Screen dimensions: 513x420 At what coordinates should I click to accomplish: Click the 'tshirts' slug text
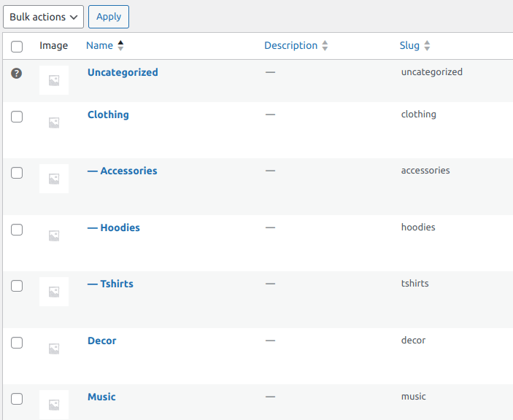tap(414, 284)
